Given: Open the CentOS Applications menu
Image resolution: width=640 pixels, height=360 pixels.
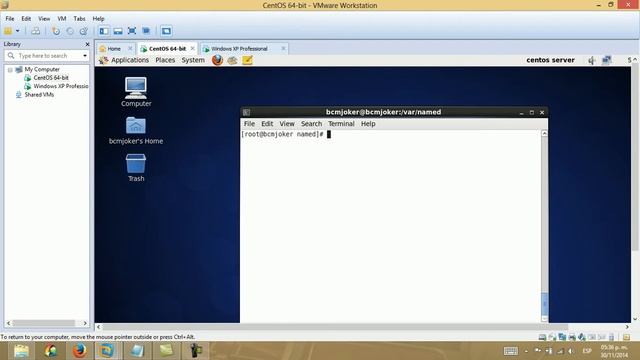Looking at the screenshot, I should 130,60.
